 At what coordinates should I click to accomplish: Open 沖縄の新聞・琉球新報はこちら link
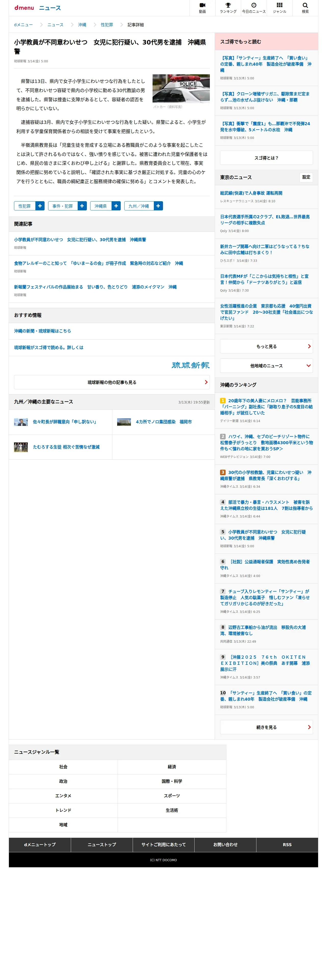point(43,331)
